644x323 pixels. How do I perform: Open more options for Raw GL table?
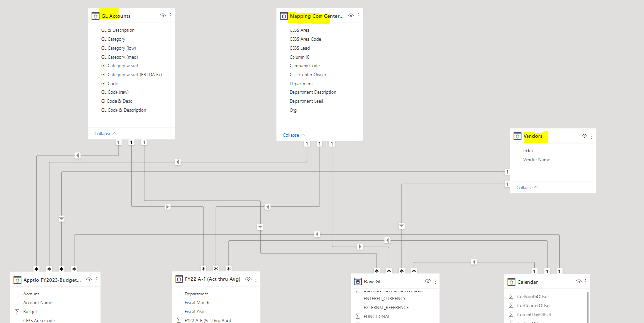coord(435,281)
